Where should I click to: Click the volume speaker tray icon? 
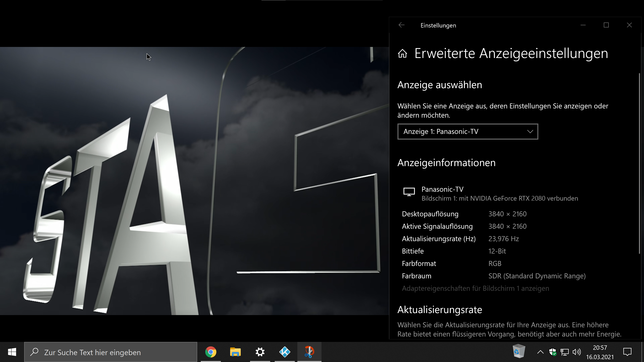pos(577,352)
